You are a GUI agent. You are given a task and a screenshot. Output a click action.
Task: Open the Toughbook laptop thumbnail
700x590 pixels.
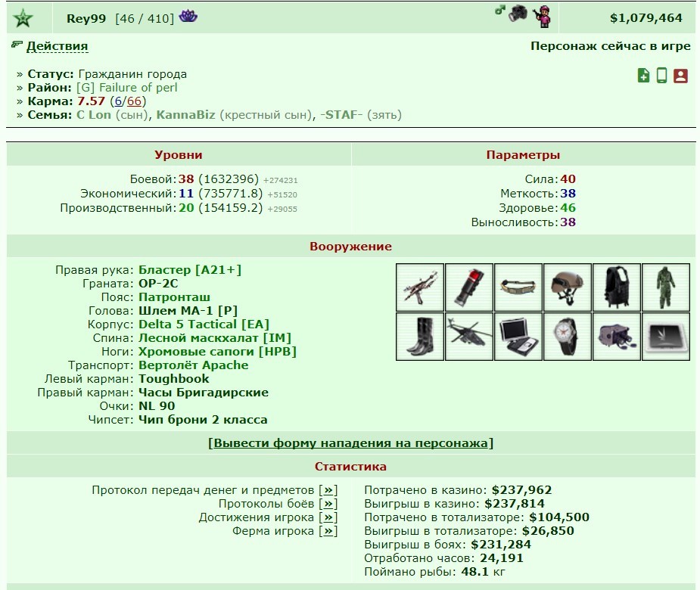coord(518,337)
